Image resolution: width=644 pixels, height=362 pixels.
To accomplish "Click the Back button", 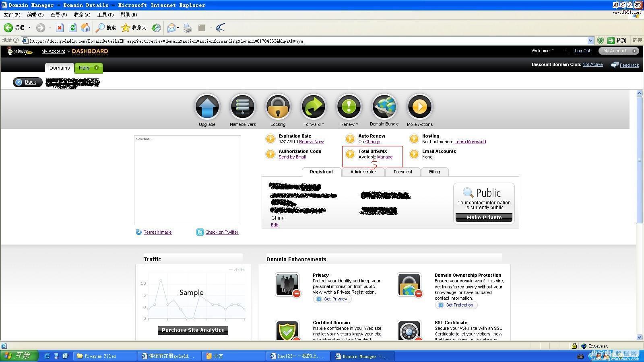I will 27,82.
